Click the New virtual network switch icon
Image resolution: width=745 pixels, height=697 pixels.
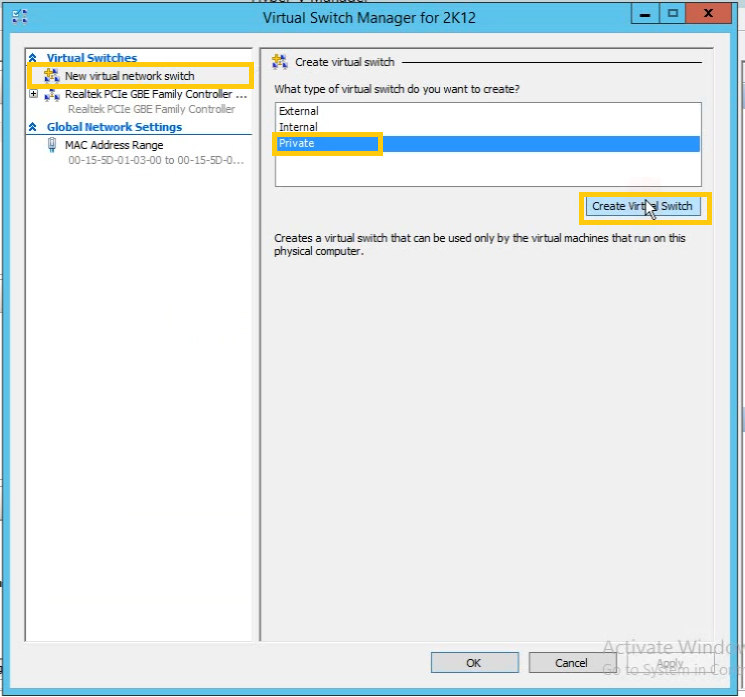point(51,76)
